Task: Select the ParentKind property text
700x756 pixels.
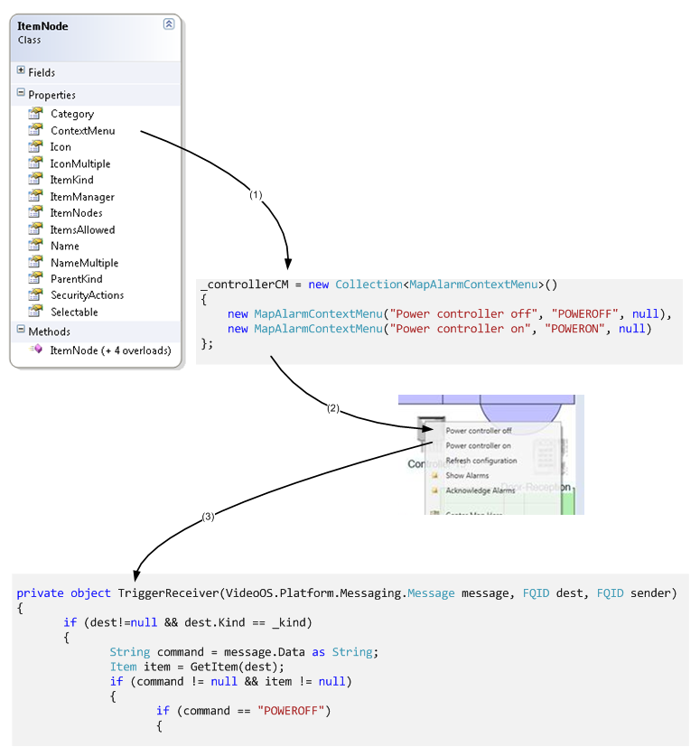Action: [77, 279]
